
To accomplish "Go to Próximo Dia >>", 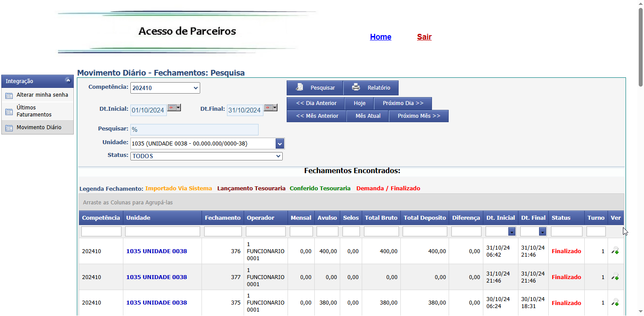I will tap(403, 103).
